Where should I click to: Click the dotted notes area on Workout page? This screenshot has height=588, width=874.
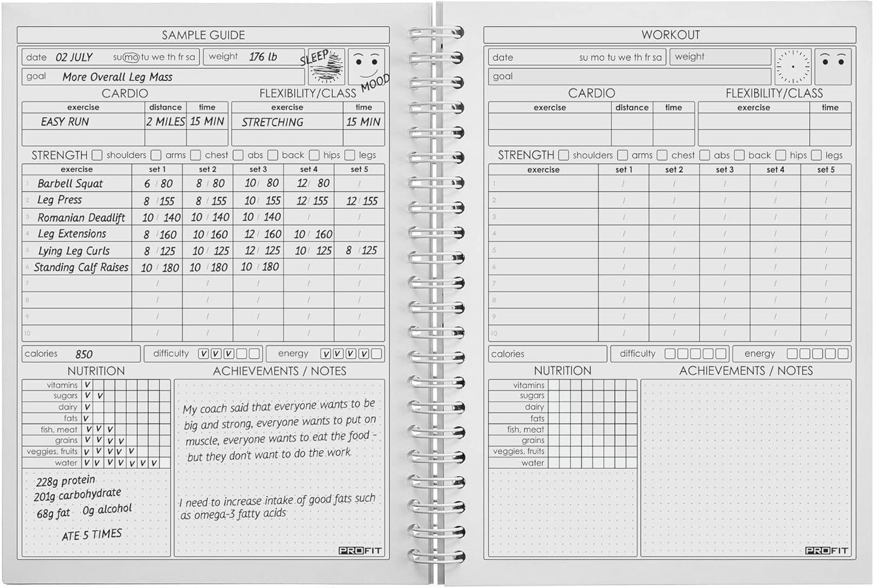point(746,468)
